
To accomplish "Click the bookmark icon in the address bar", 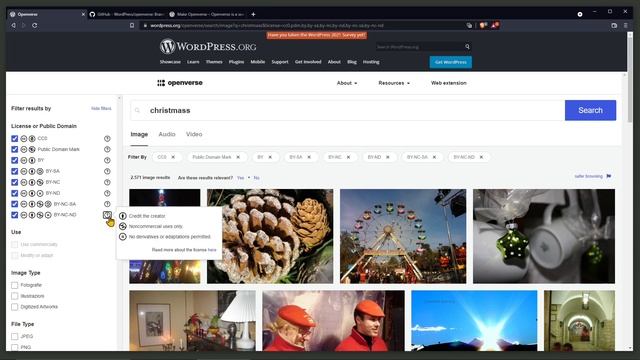I will 132,25.
